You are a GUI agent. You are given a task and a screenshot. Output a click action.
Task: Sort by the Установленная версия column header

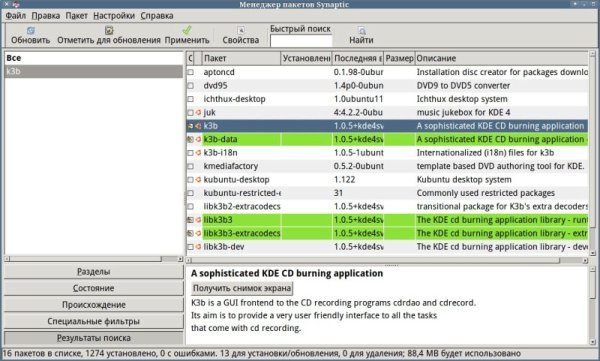point(306,58)
